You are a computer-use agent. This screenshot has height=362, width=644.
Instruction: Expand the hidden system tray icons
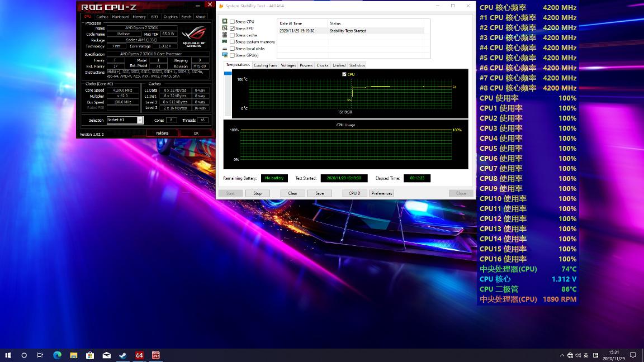(x=562, y=355)
